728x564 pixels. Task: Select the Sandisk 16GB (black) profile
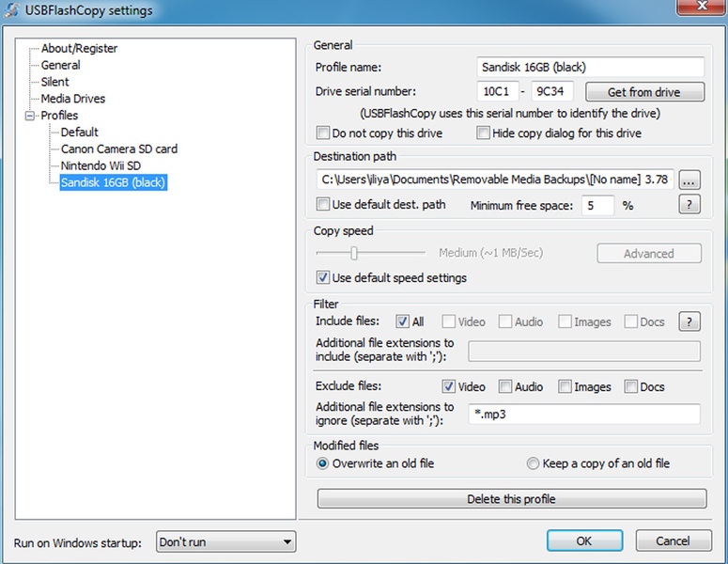[x=114, y=182]
